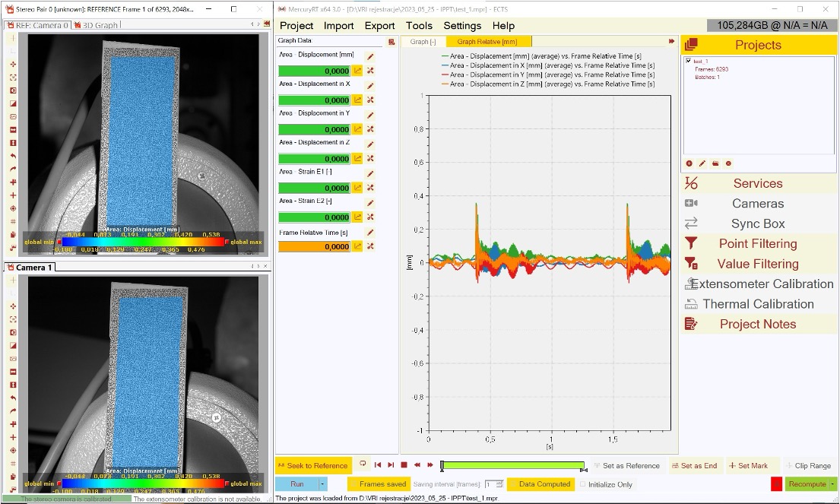Image resolution: width=840 pixels, height=504 pixels.
Task: Open the dropdown arrow next to Run
Action: coord(323,484)
